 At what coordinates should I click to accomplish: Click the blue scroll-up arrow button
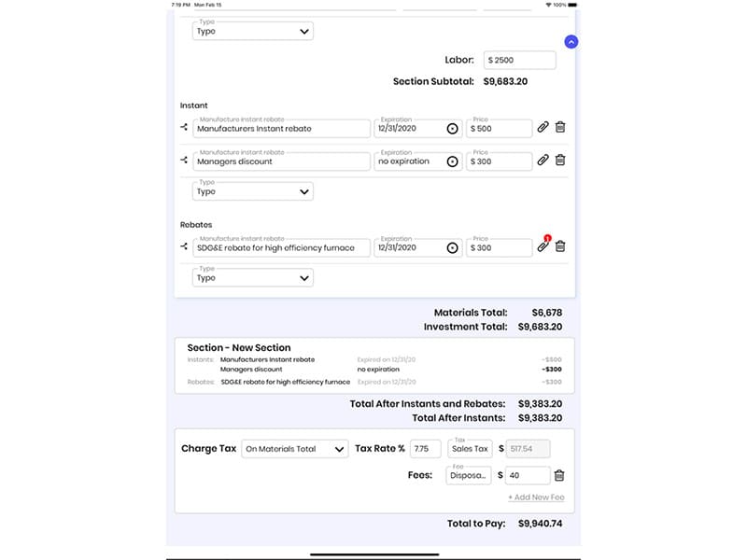pyautogui.click(x=571, y=42)
